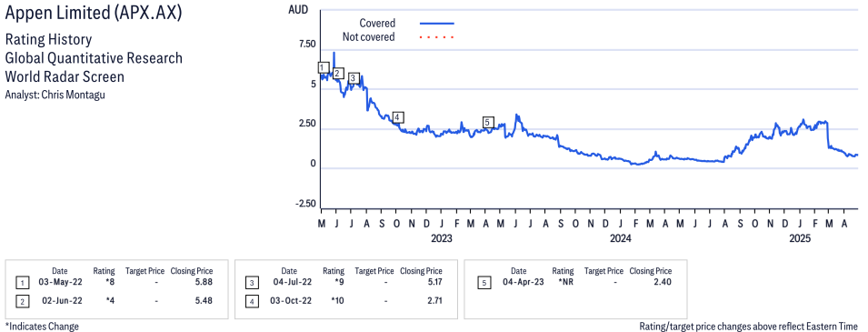Click the rating value *NR
868x332 pixels.
pyautogui.click(x=566, y=282)
